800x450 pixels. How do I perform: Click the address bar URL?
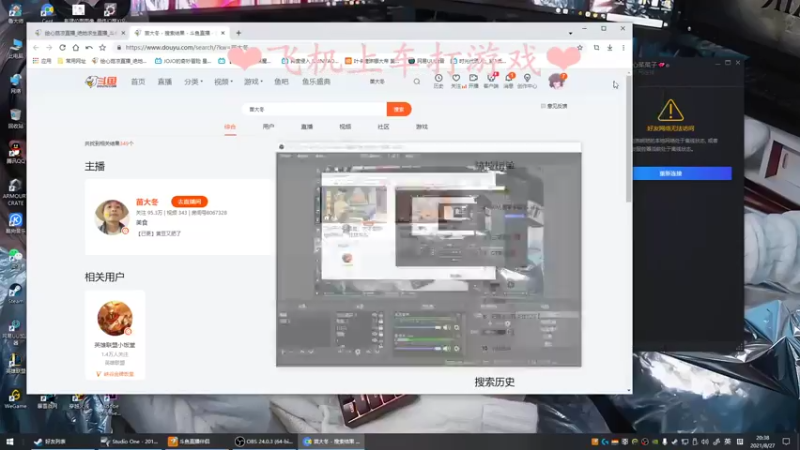[x=187, y=47]
